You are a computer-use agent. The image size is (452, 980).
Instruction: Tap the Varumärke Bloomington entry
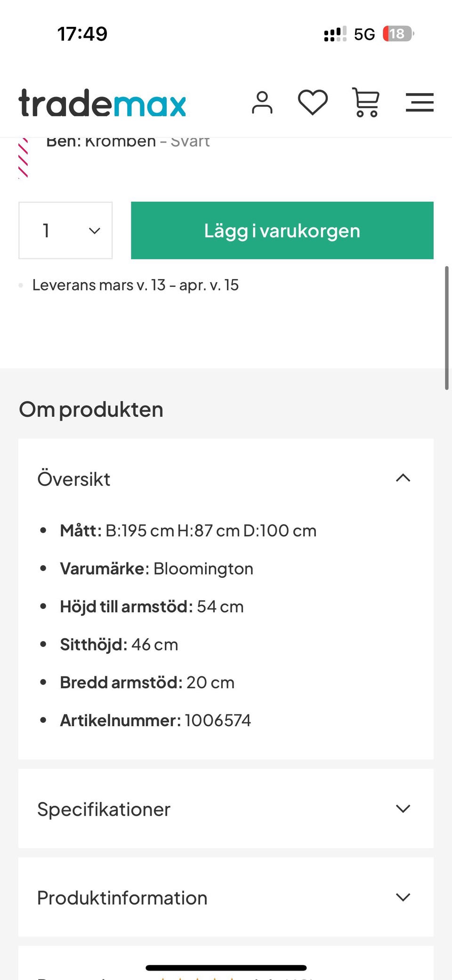point(156,568)
